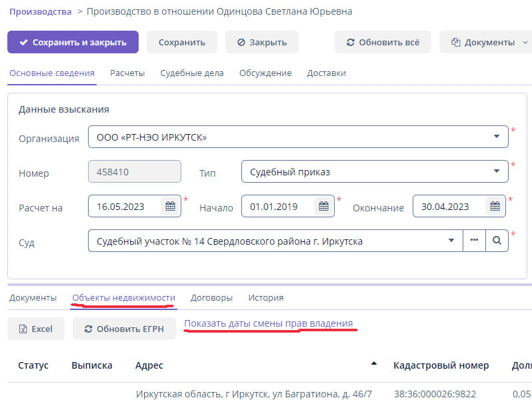The image size is (532, 408).
Task: Click Показать даты смены прав владения link
Action: 268,323
